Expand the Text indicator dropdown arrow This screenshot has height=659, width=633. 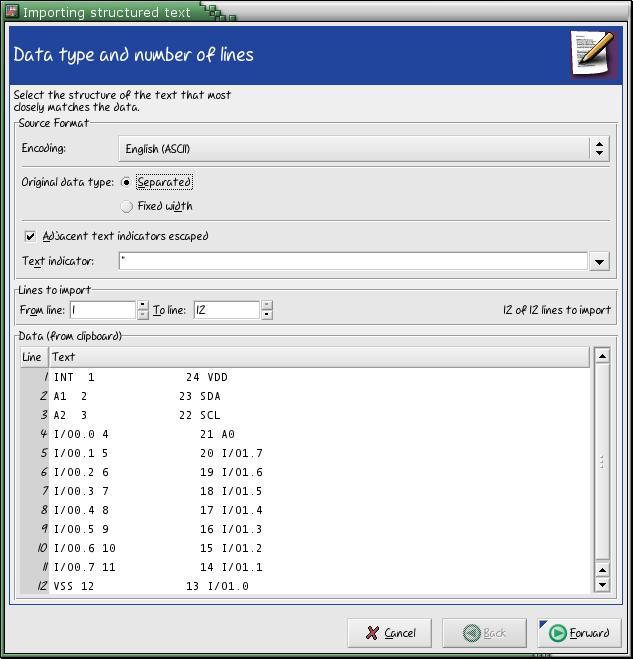598,262
